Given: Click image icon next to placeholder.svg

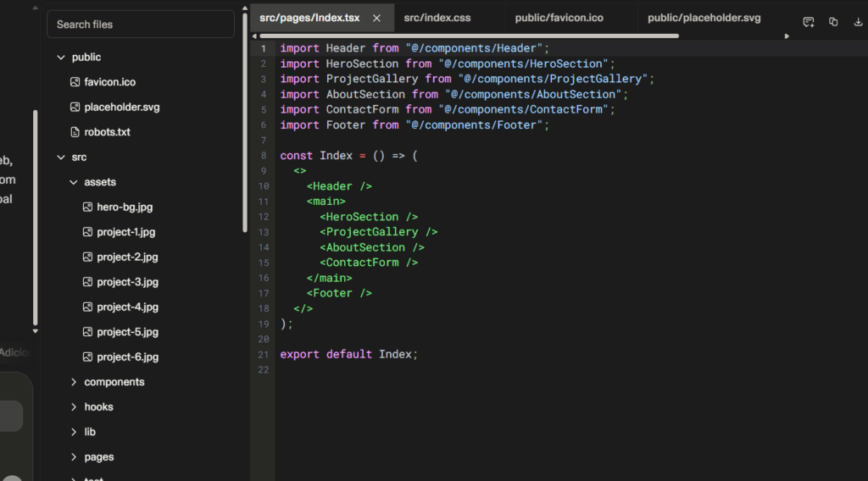Looking at the screenshot, I should coord(75,108).
